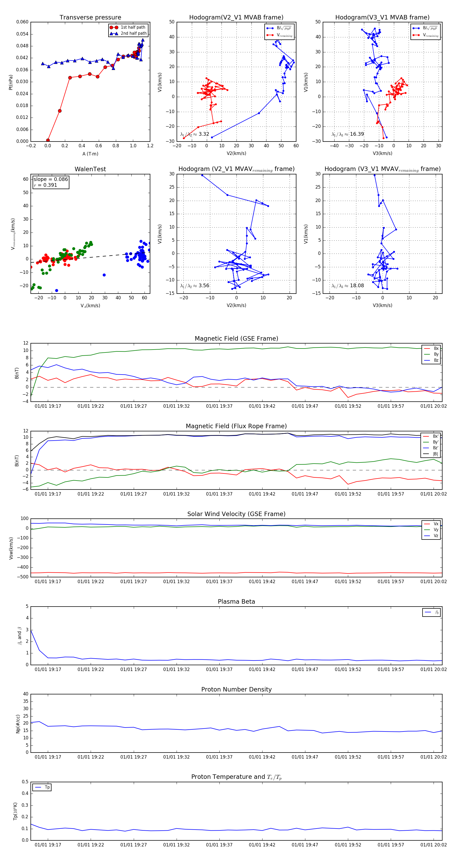Select the Bz' entry in flux rope legend
473x868 pixels.
(431, 448)
